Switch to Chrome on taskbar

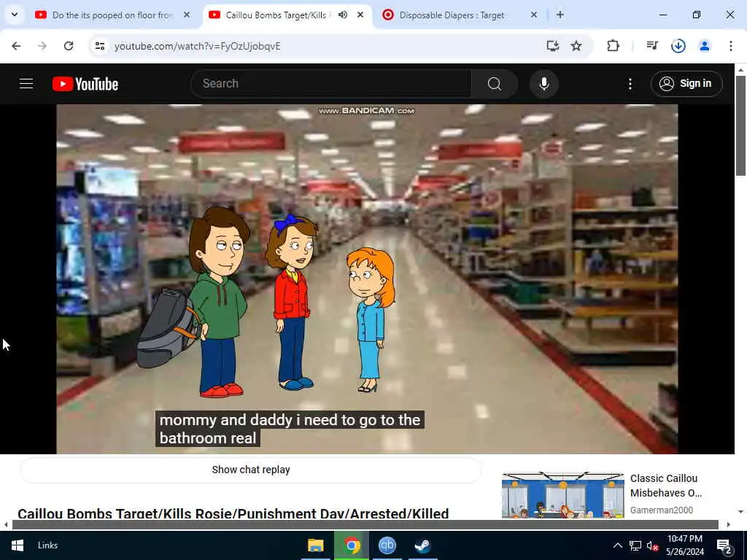(352, 545)
